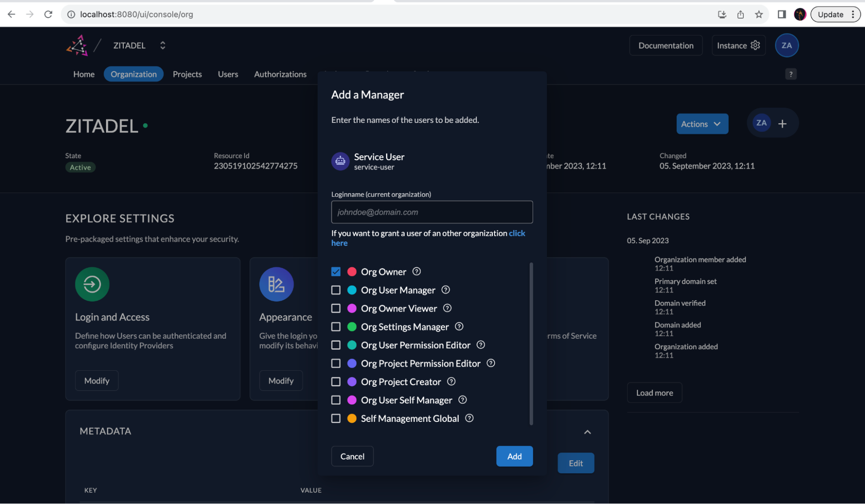This screenshot has height=504, width=865.
Task: Switch to the Projects tab
Action: 187,74
